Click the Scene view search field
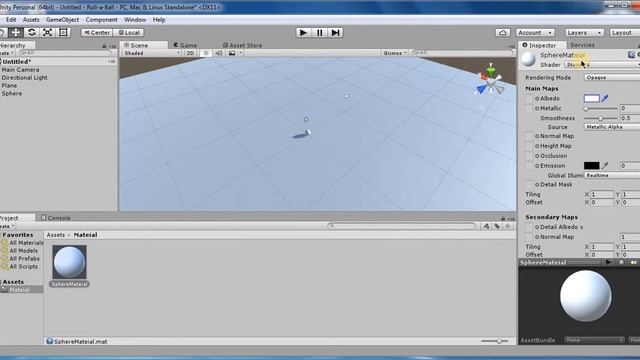Viewport: 640px width, 360px height. coord(462,53)
